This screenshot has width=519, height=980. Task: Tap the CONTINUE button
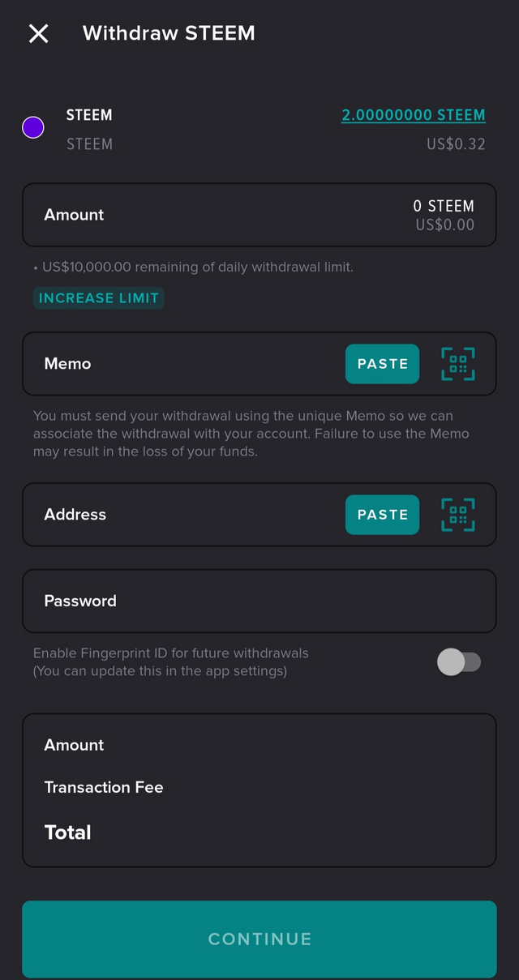pos(259,939)
